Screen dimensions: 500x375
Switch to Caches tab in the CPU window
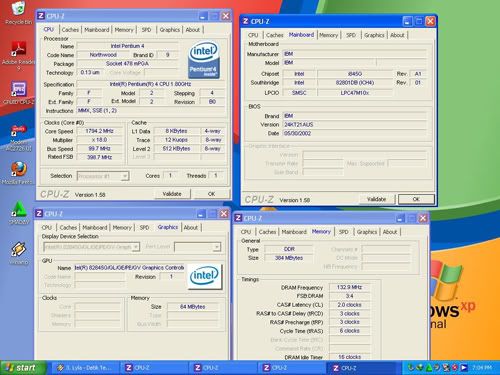click(x=70, y=30)
